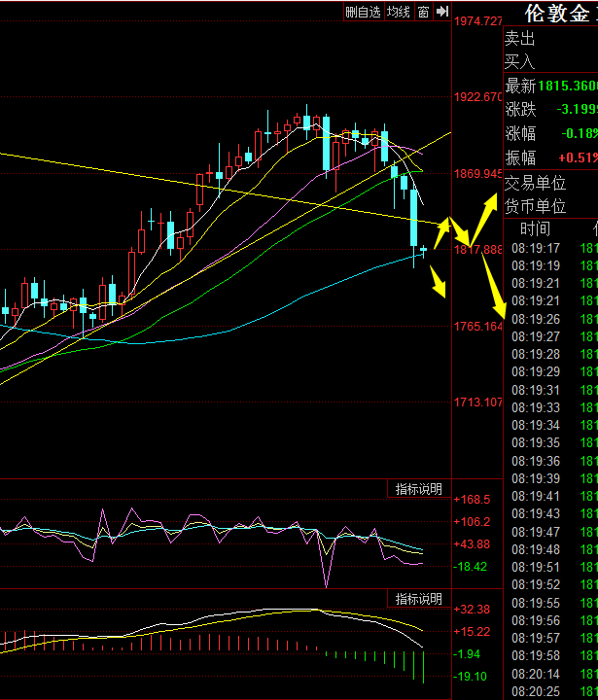Viewport: 598px width, 700px height.
Task: Click the 1817.888 current price axis label
Action: coord(479,250)
